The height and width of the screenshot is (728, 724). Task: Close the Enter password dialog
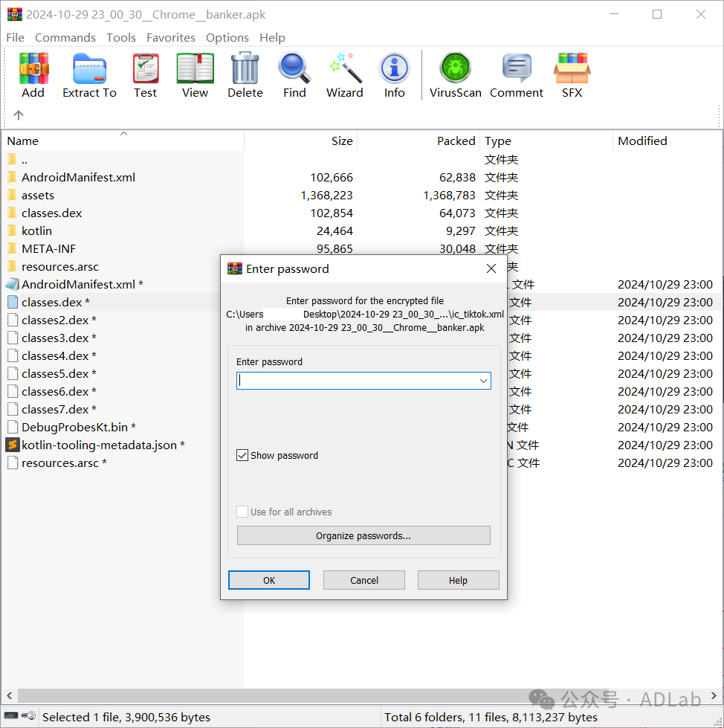(491, 268)
